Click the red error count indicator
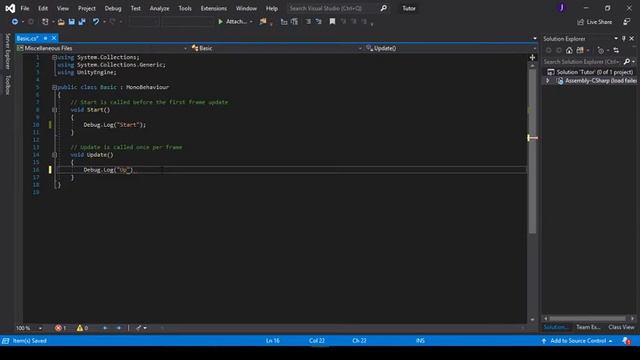The height and width of the screenshot is (360, 640). [x=60, y=328]
